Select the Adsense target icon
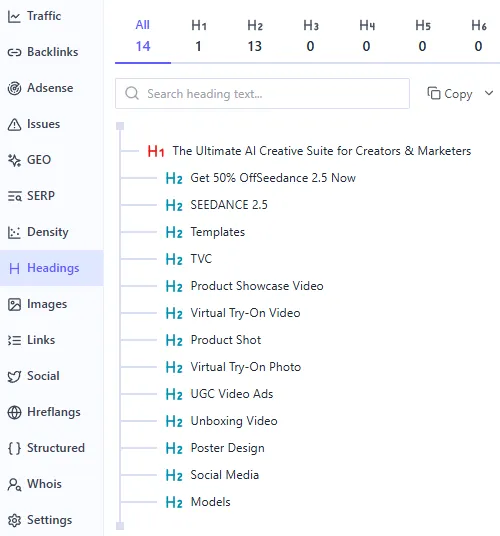This screenshot has width=500, height=536. tap(14, 88)
